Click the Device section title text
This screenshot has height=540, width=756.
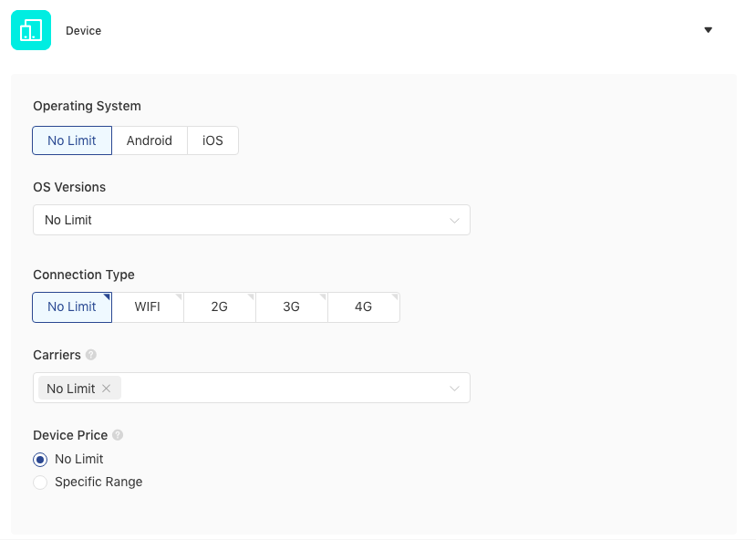tap(83, 30)
